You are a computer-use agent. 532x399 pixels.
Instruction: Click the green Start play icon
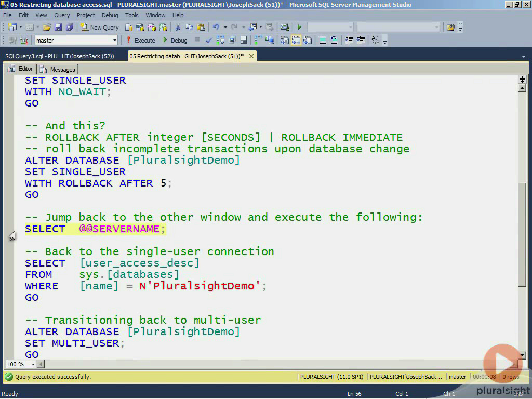tap(300, 27)
